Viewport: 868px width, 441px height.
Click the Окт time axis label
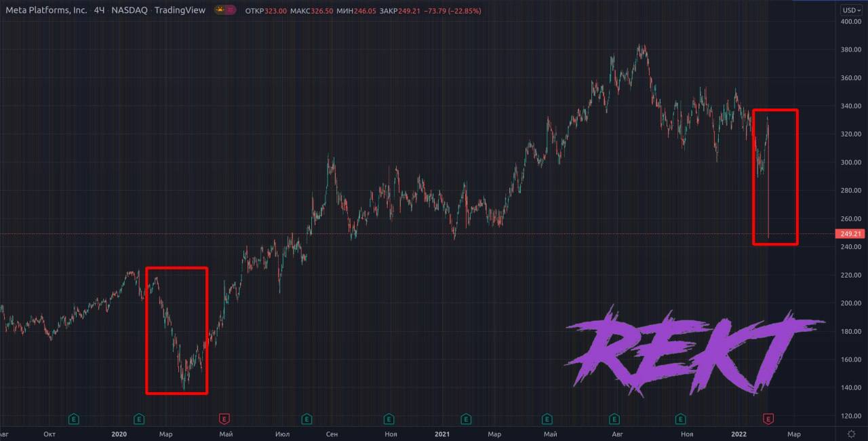[x=49, y=434]
